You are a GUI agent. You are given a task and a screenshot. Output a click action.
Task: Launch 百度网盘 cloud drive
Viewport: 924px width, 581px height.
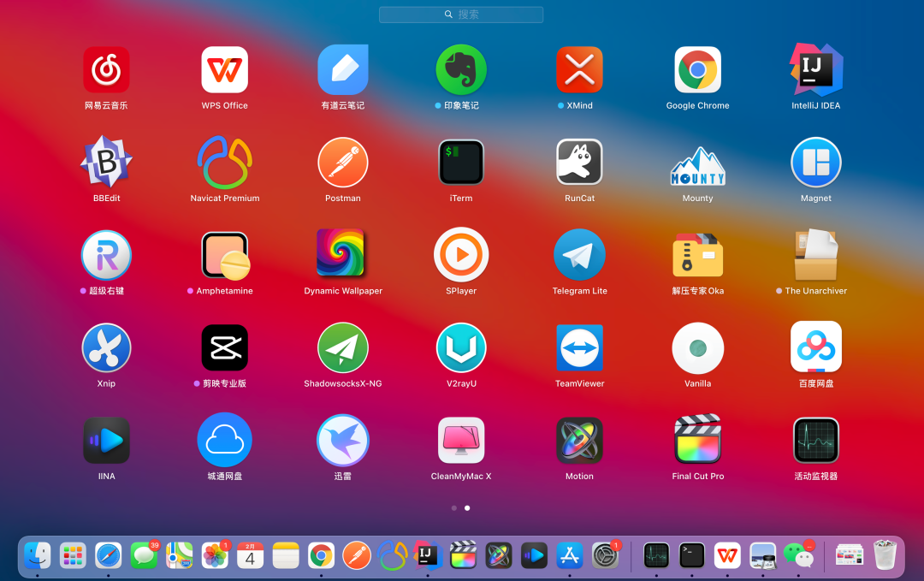coord(816,347)
